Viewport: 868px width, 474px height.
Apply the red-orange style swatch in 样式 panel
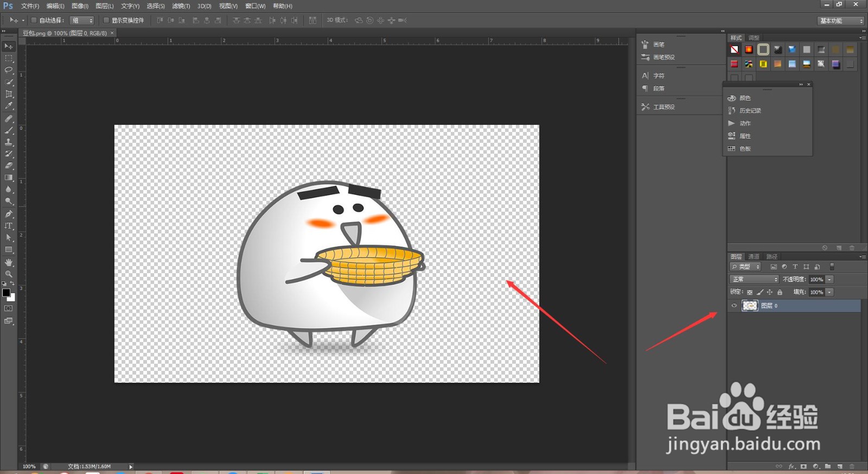[749, 49]
